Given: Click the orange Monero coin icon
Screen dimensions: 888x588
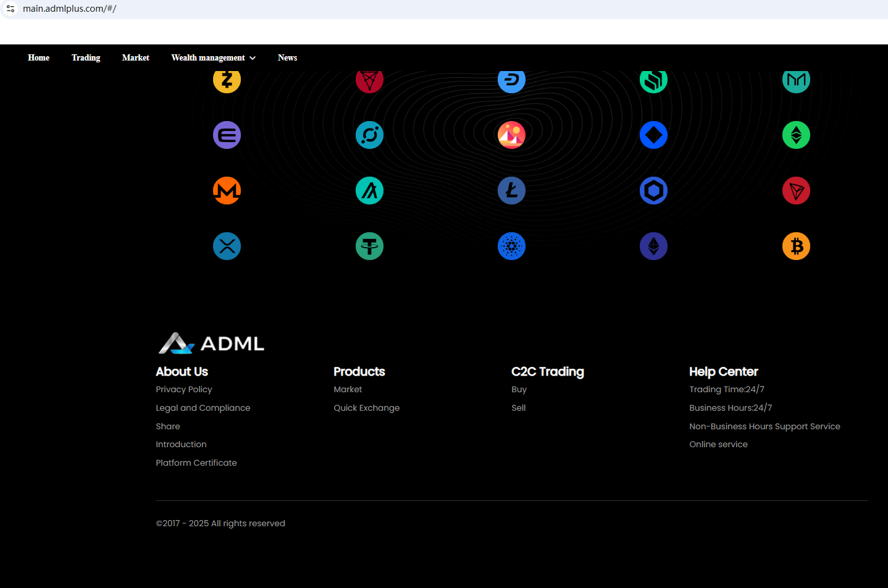Looking at the screenshot, I should tap(227, 191).
